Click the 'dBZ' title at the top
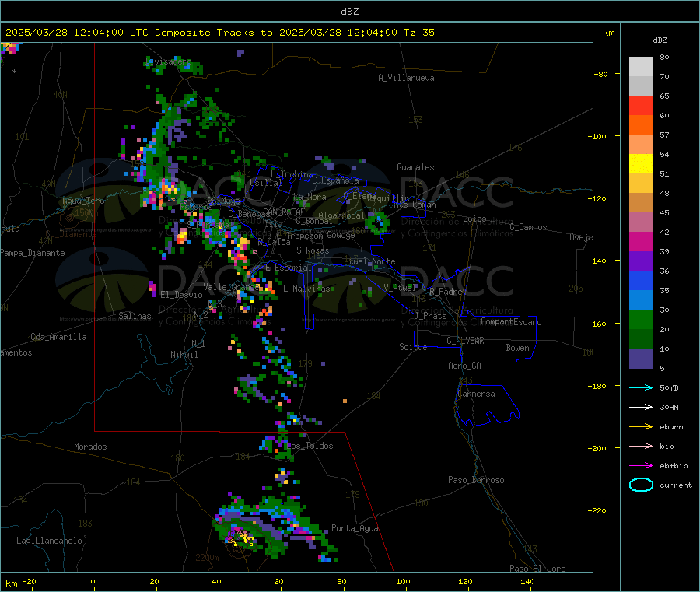Viewport: 700px width, 592px height. click(349, 11)
